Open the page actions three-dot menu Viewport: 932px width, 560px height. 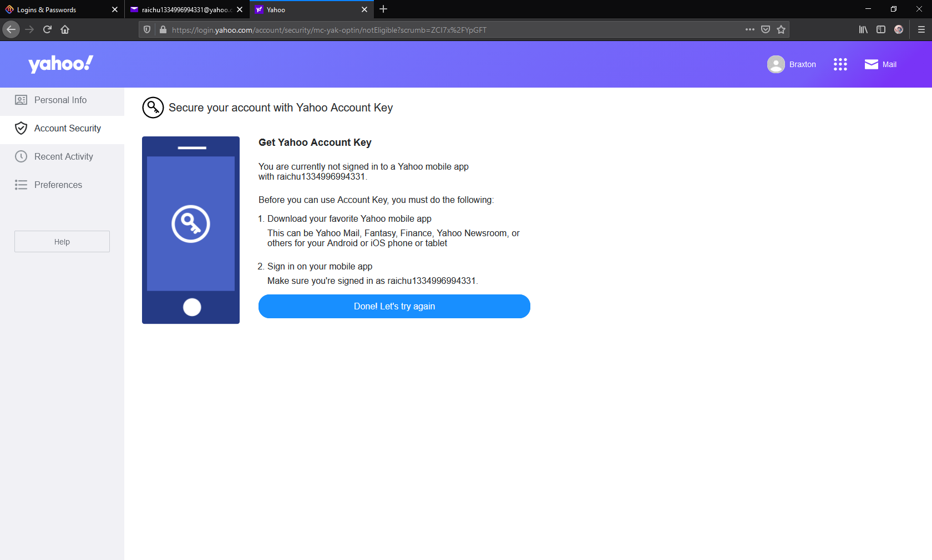(750, 29)
